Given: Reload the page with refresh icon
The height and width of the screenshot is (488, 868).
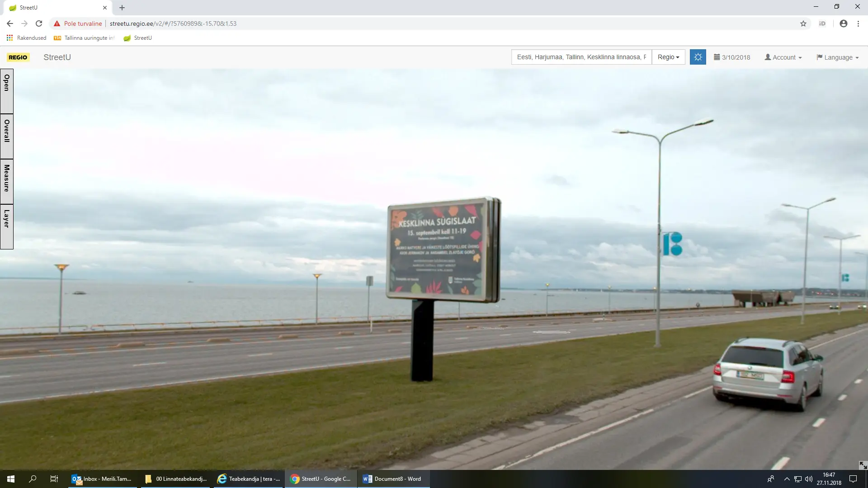Looking at the screenshot, I should (x=39, y=23).
